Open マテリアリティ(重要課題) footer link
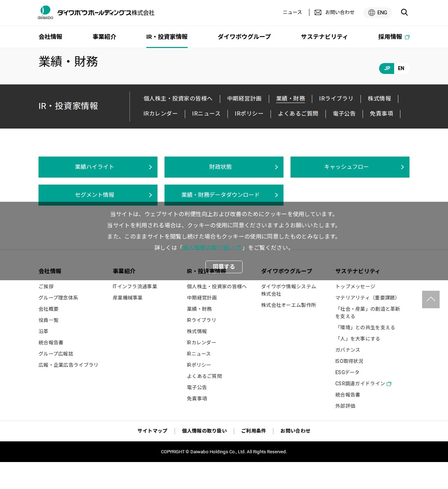Screen dimensions: 448x489 click(367, 298)
